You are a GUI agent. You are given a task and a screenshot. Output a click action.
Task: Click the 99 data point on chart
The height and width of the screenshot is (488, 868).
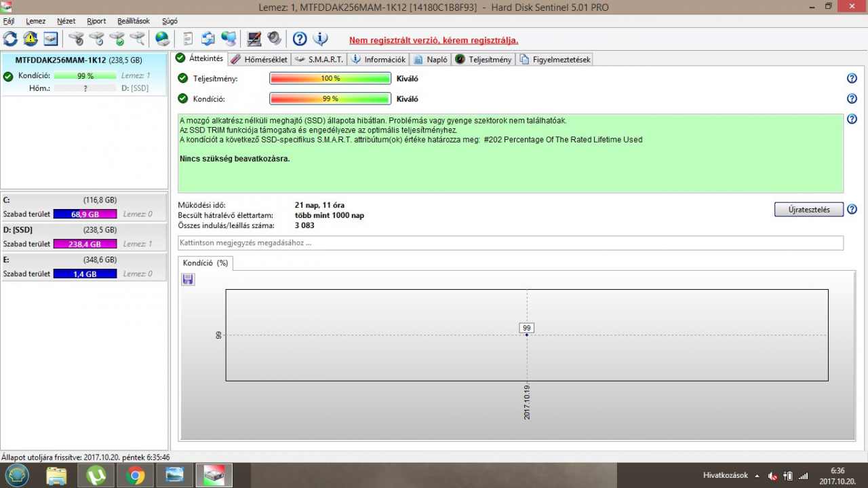point(527,335)
